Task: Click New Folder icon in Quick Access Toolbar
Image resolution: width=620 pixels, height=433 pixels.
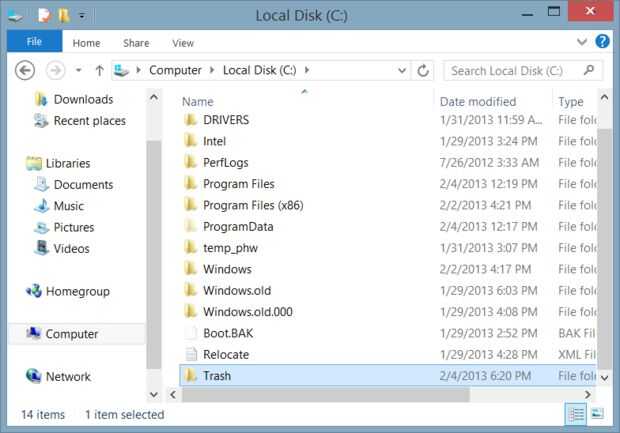Action: (x=64, y=16)
